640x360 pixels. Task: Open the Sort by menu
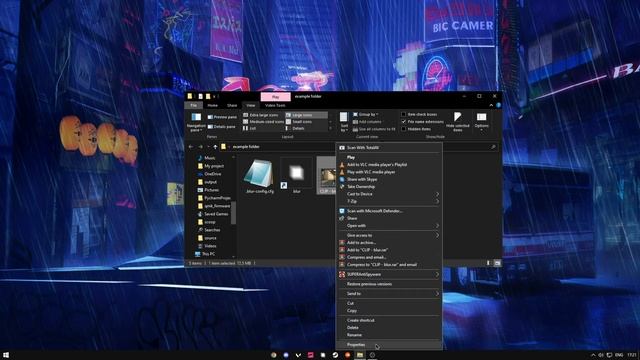344,122
